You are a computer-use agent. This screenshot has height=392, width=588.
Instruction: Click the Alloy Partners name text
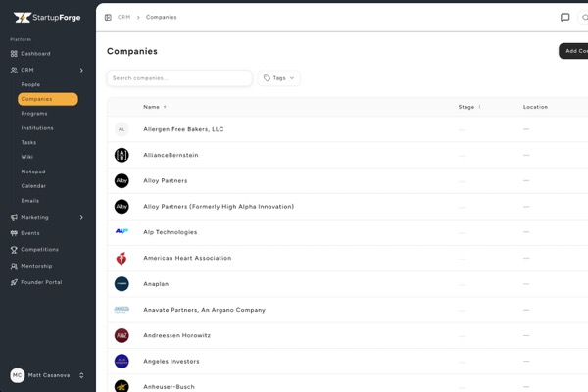click(x=165, y=180)
